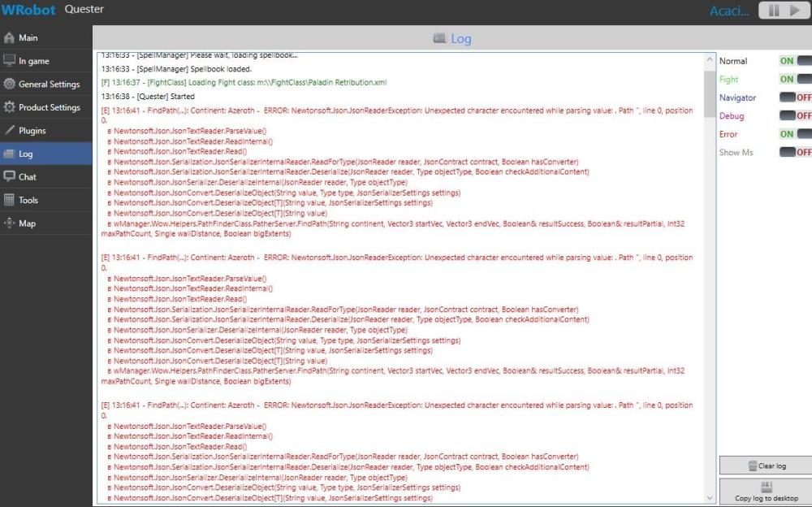
Task: Open In game monitor icon
Action: point(9,61)
